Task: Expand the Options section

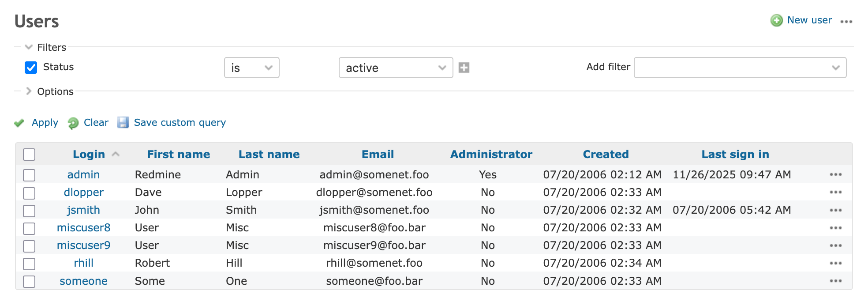Action: [x=29, y=91]
